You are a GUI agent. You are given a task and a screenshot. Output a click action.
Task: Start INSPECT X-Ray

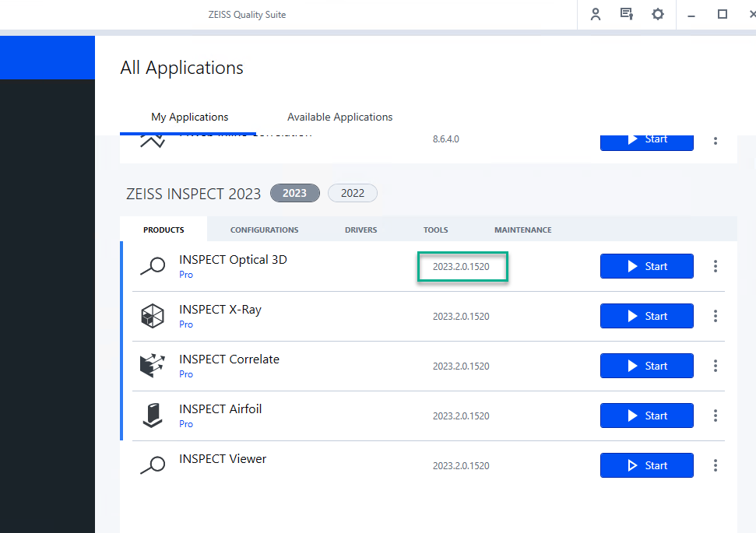pos(646,316)
